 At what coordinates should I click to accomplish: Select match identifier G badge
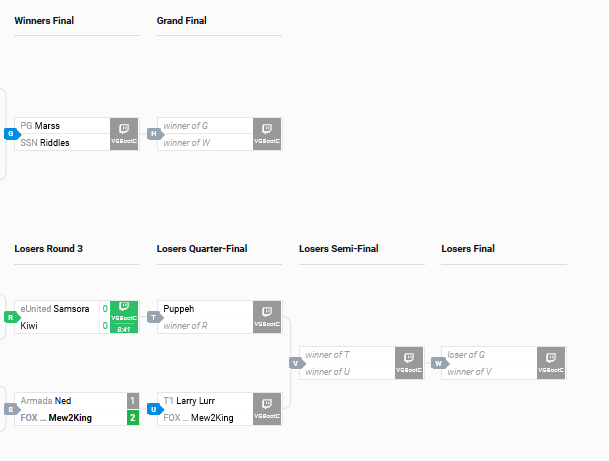pyautogui.click(x=12, y=134)
